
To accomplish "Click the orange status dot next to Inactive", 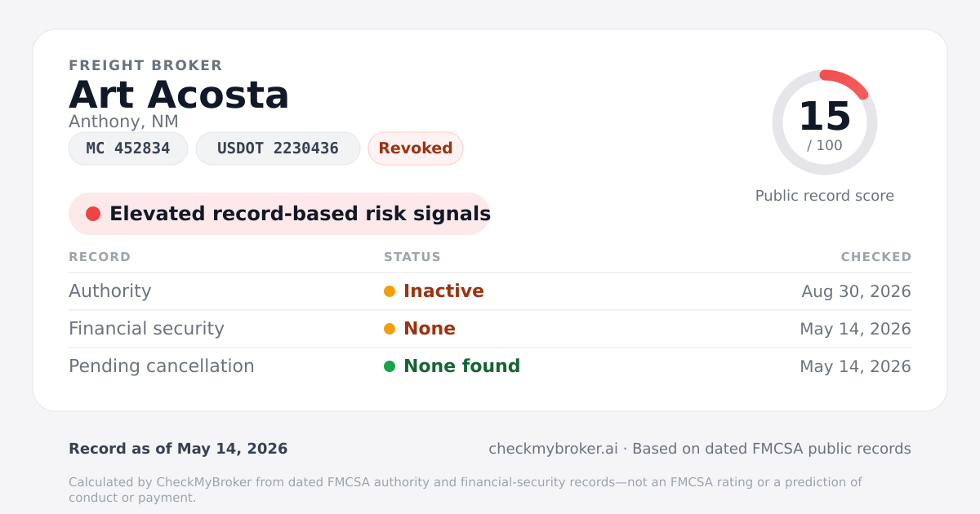I will tap(390, 291).
